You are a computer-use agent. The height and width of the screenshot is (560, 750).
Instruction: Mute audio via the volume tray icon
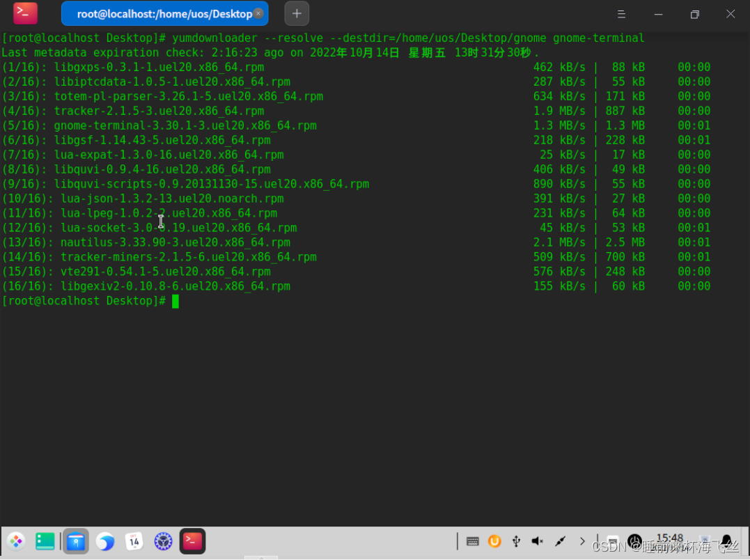(538, 540)
